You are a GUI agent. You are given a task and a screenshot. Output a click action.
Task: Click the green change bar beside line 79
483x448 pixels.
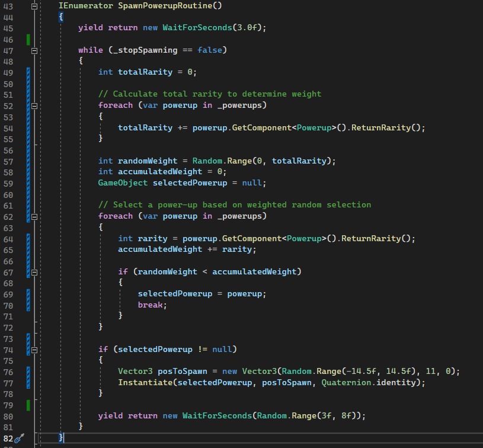click(x=28, y=404)
